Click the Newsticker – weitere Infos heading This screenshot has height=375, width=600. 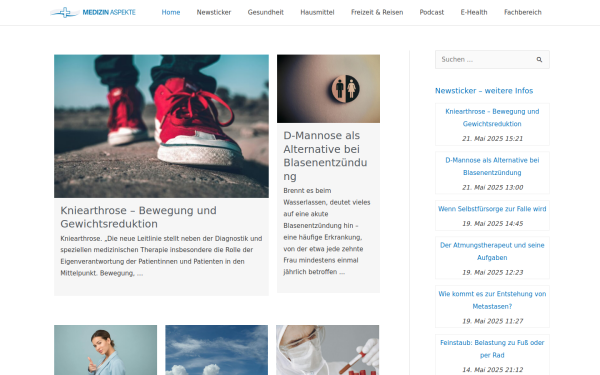click(x=484, y=91)
